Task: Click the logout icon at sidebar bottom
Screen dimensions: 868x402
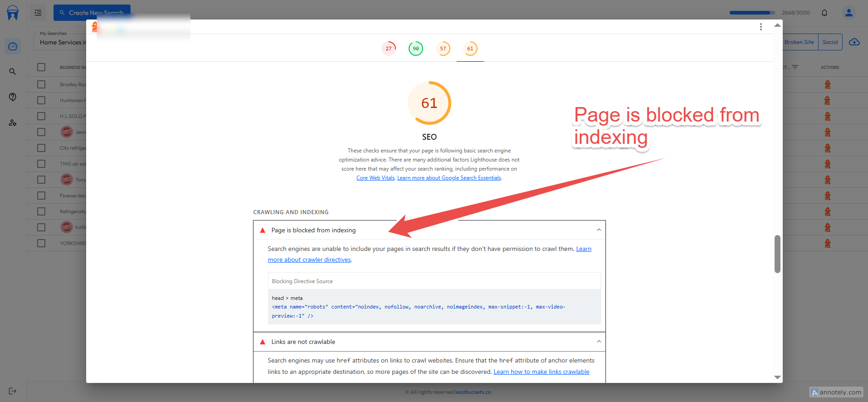Action: point(13,391)
